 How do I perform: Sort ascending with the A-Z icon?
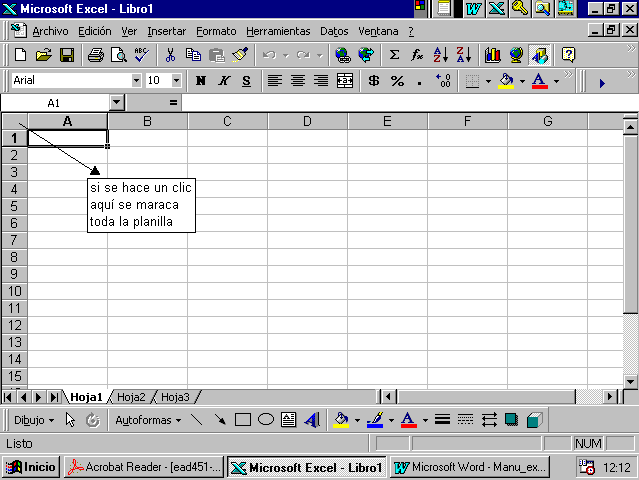(x=441, y=55)
